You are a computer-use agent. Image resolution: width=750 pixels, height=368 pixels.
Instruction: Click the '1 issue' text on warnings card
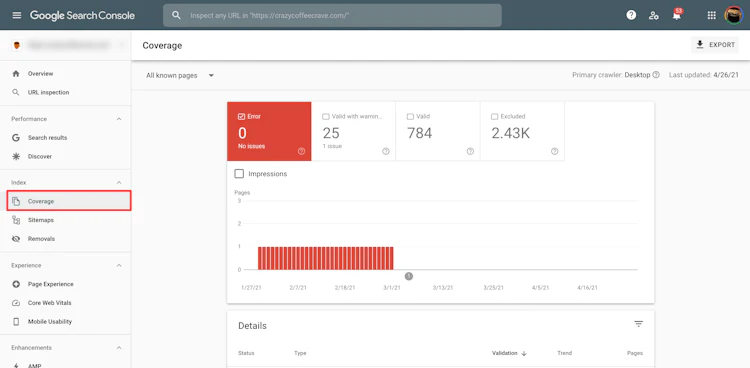pyautogui.click(x=332, y=146)
